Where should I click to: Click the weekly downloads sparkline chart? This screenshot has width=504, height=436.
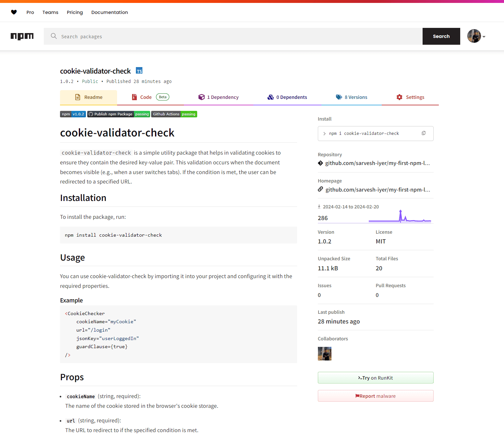pos(400,216)
